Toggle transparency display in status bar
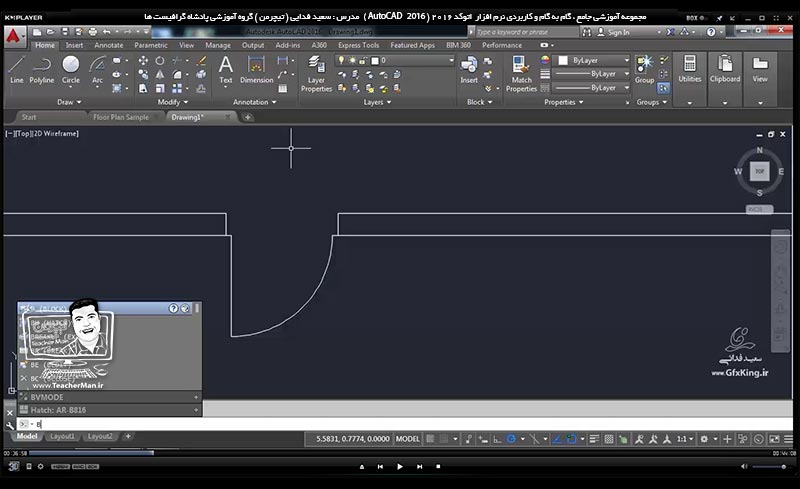 pos(609,439)
